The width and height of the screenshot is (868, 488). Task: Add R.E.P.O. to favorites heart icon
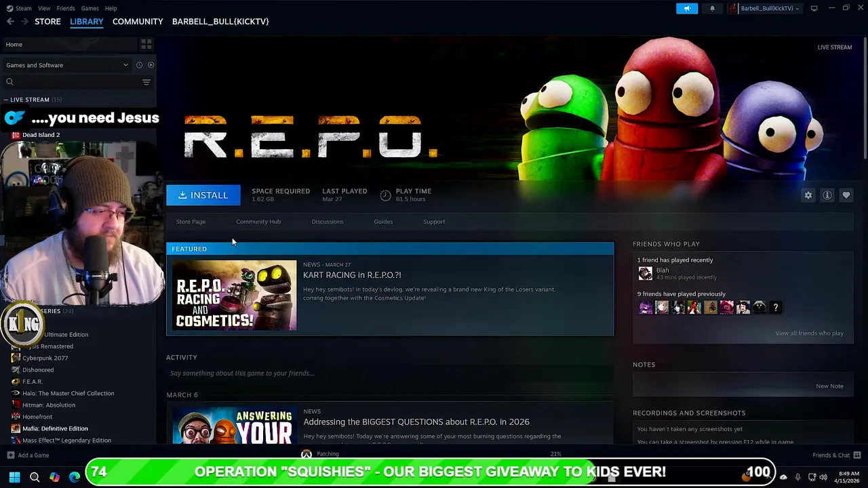tap(846, 195)
